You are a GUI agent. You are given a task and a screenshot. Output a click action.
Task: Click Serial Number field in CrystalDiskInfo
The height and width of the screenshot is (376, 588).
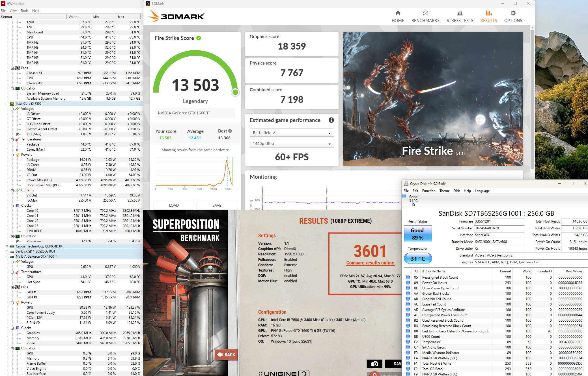pos(499,228)
